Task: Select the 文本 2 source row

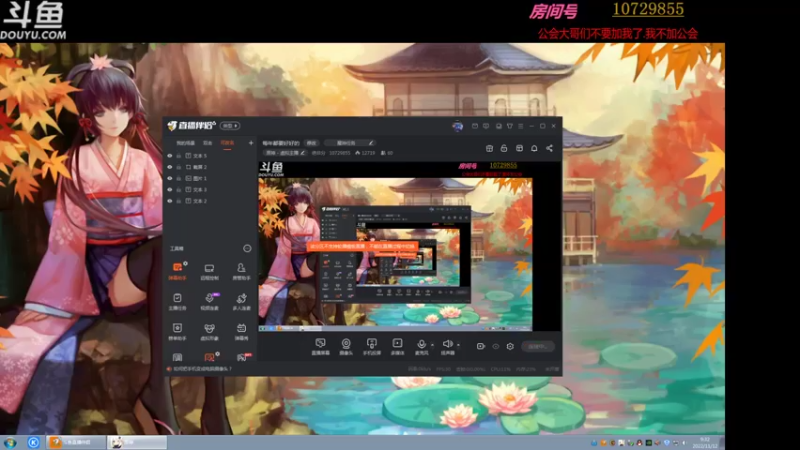Action: 211,201
